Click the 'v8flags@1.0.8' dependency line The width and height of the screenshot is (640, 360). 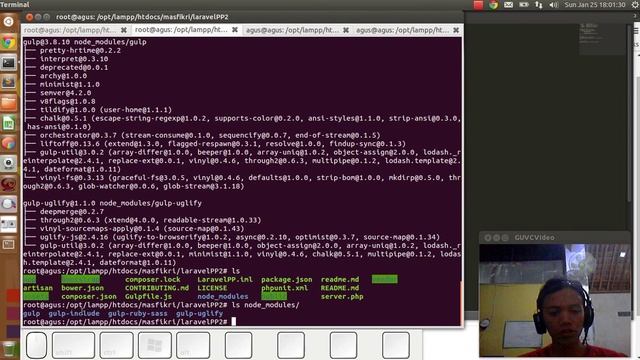click(68, 101)
